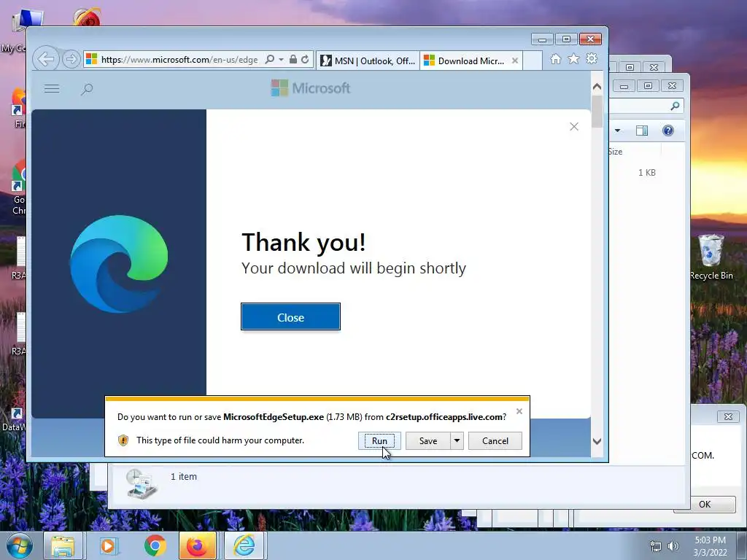The height and width of the screenshot is (560, 747).
Task: Open Explorer help question mark icon
Action: click(668, 131)
